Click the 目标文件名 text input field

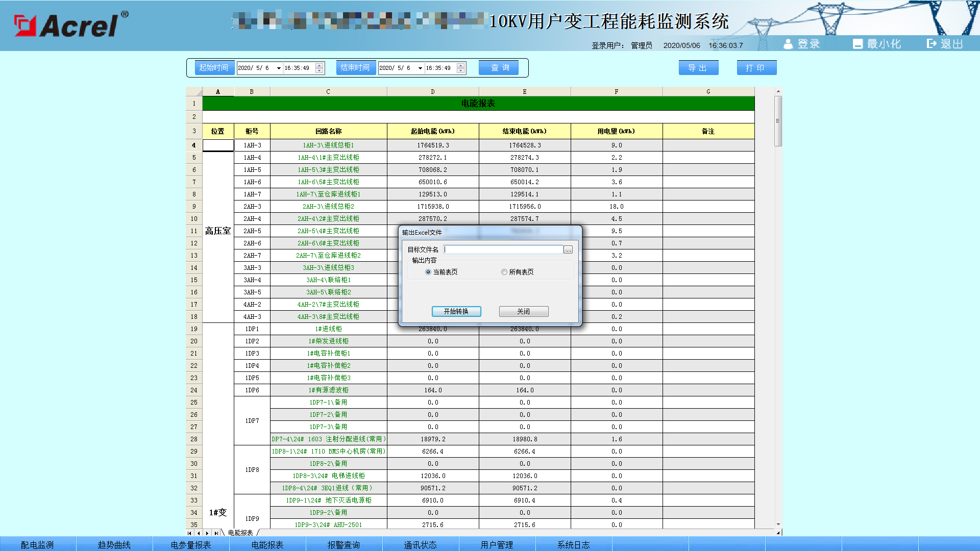click(503, 250)
